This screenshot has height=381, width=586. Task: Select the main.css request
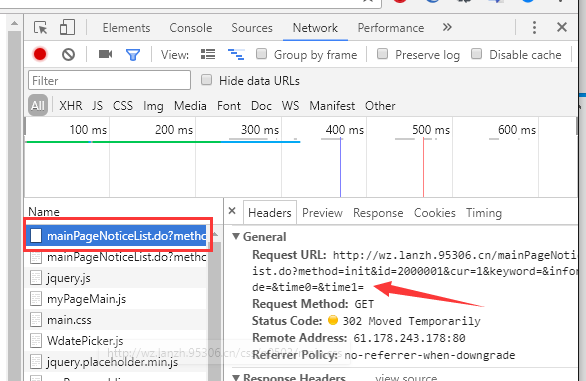(117, 320)
